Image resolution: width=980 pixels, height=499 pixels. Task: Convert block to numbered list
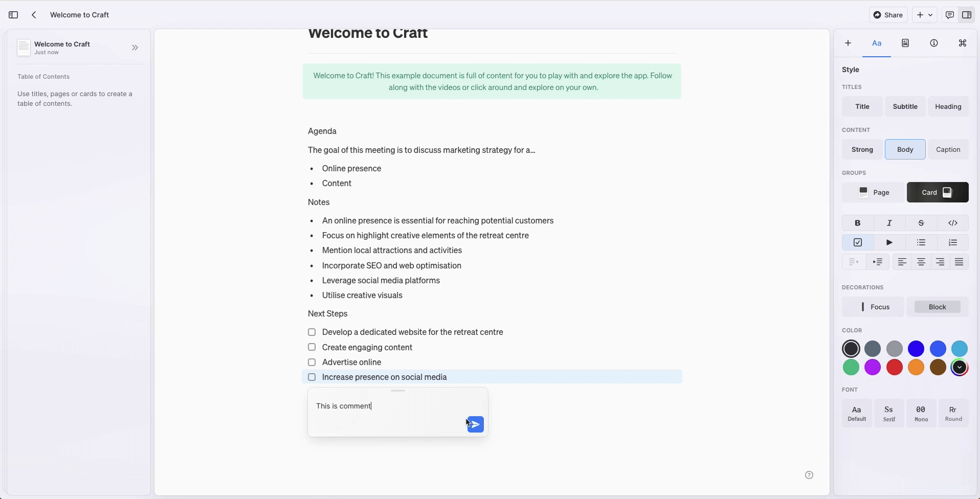(x=953, y=242)
